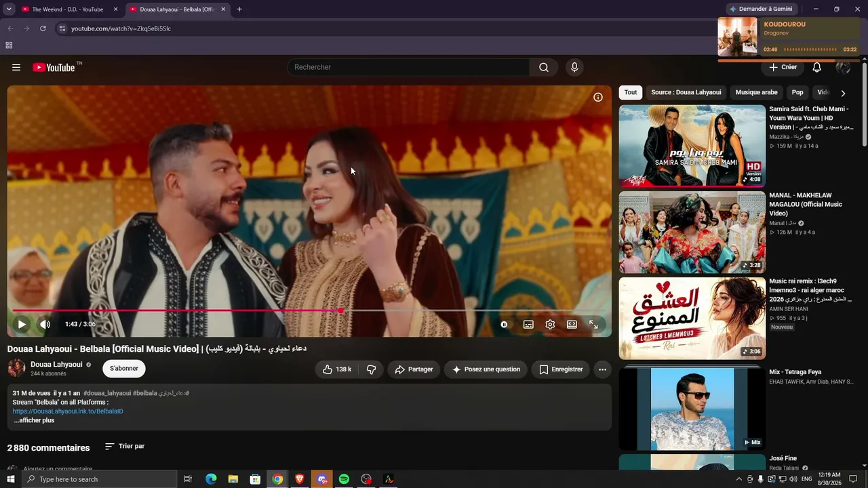Open the account avatar menu
Viewport: 868px width, 488px height.
(x=843, y=67)
